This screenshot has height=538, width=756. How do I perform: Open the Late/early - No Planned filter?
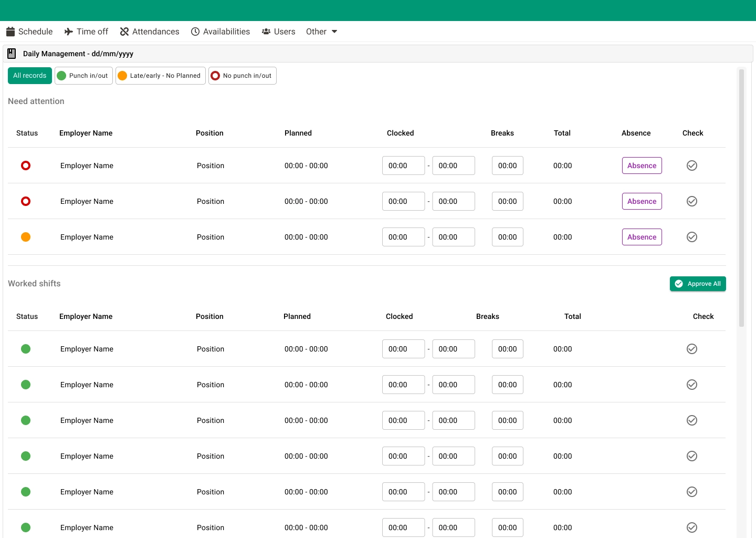[160, 76]
